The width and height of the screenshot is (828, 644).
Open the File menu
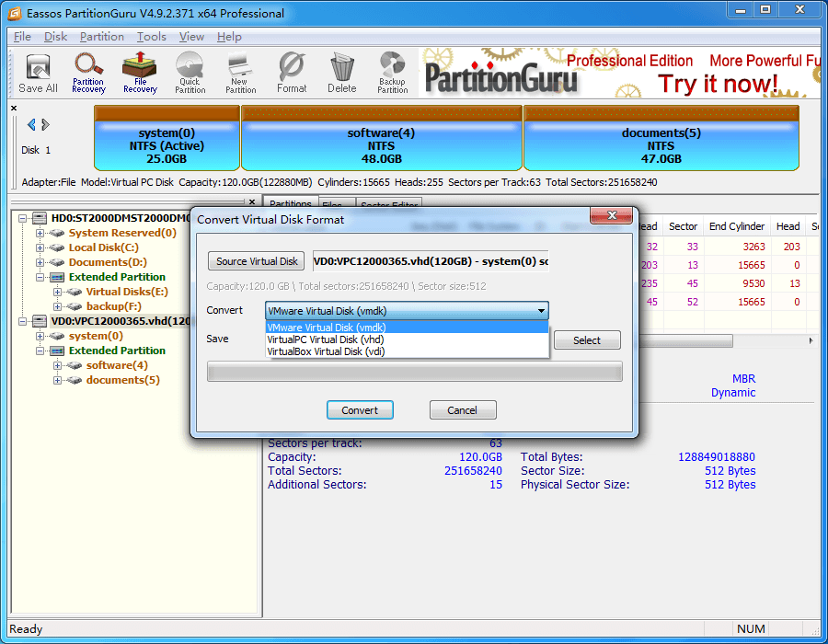(x=22, y=37)
